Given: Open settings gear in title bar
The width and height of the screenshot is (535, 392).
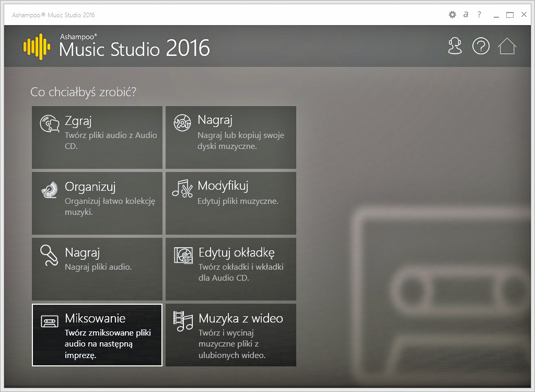Looking at the screenshot, I should (x=452, y=15).
